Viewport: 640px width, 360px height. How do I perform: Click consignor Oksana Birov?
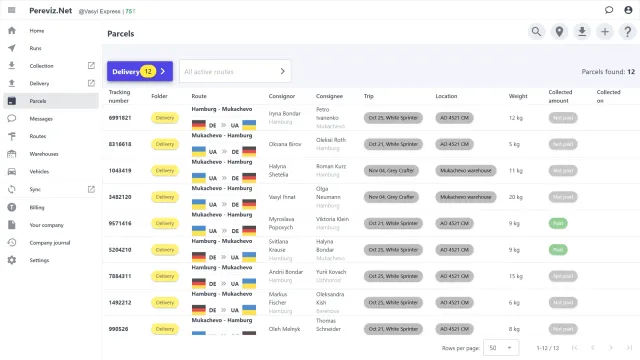[x=285, y=144]
